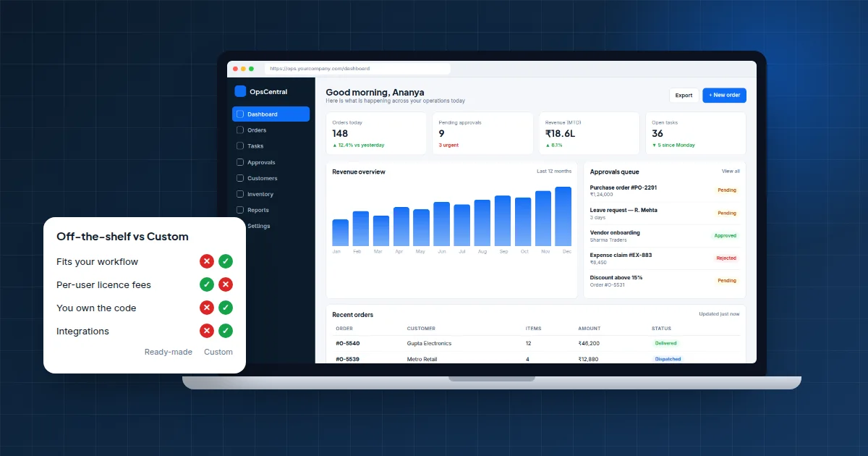Viewport: 868px width, 456px height.
Task: Click the OpsCentral blue logo icon
Action: tap(241, 91)
